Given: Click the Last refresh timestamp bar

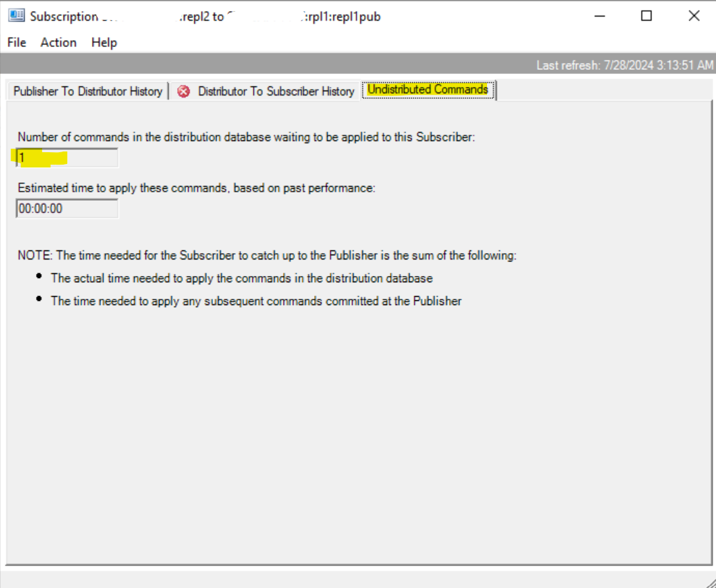Looking at the screenshot, I should point(624,65).
